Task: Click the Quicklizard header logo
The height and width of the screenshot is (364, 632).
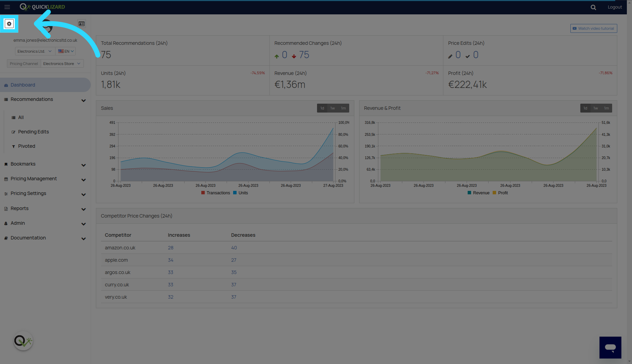Action: pos(42,7)
